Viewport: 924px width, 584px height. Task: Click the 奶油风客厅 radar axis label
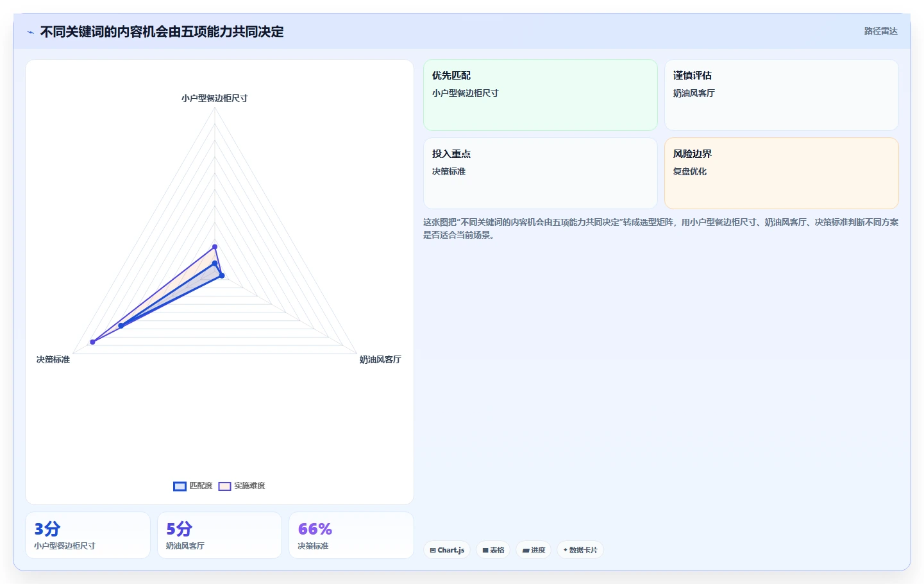(x=380, y=359)
